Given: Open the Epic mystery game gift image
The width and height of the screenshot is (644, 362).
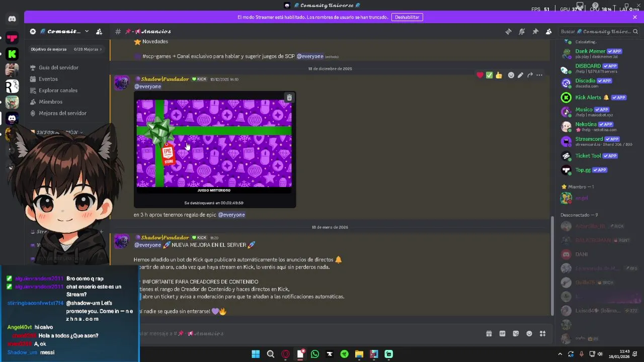Looking at the screenshot, I should [x=215, y=150].
